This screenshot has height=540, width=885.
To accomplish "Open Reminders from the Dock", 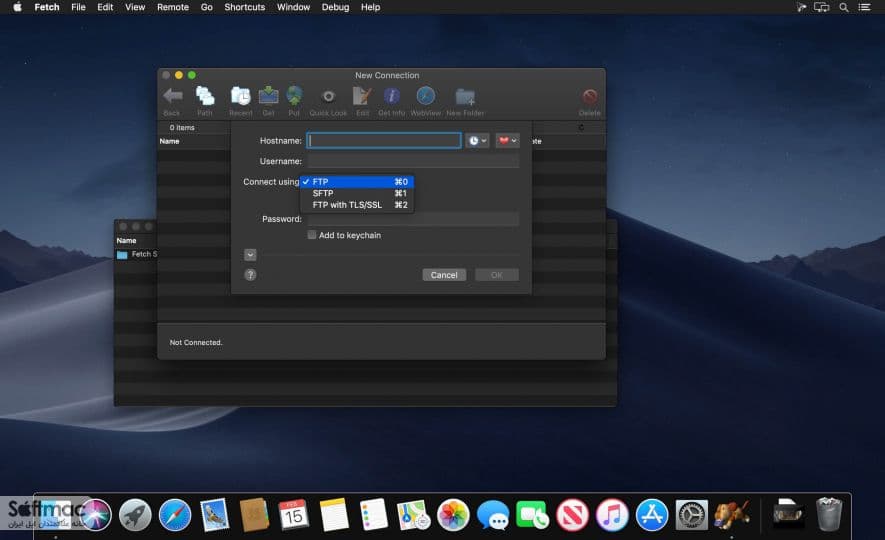I will [374, 515].
